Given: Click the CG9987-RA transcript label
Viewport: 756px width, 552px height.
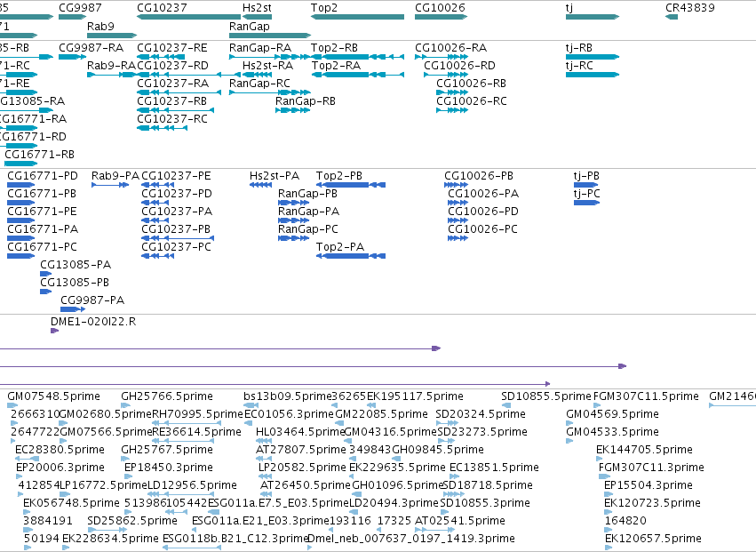Looking at the screenshot, I should tap(92, 48).
